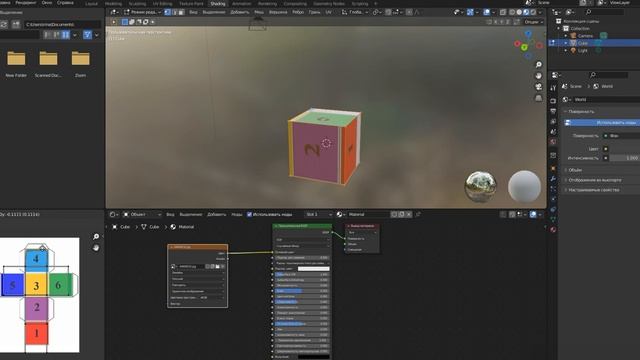Open the Material properties tab icon

pyautogui.click(x=553, y=230)
